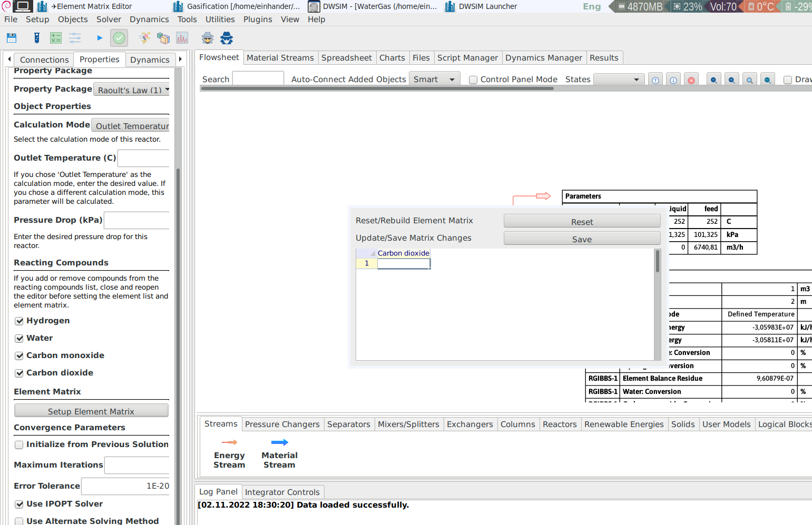Image resolution: width=812 pixels, height=525 pixels.
Task: Click the red abort solver icon
Action: click(691, 79)
